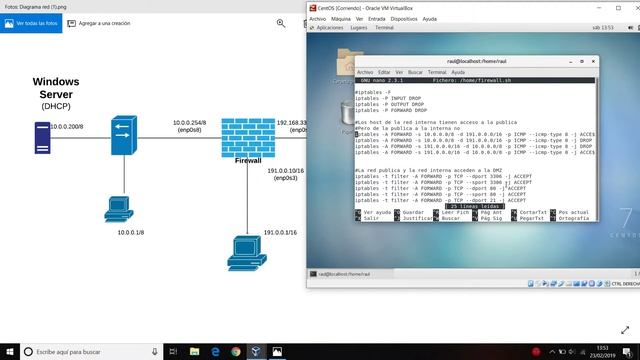Minimize the inner terminal window
This screenshot has height=360, width=640.
tap(571, 62)
